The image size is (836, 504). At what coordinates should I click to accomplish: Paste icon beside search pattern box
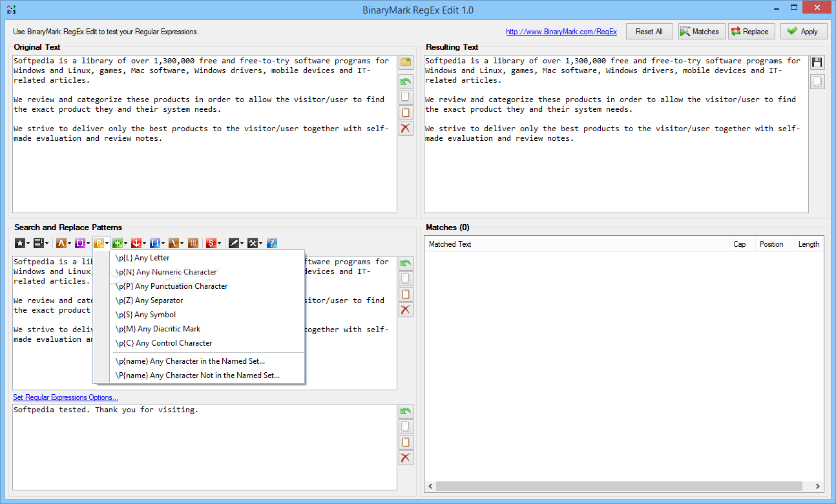tap(406, 295)
